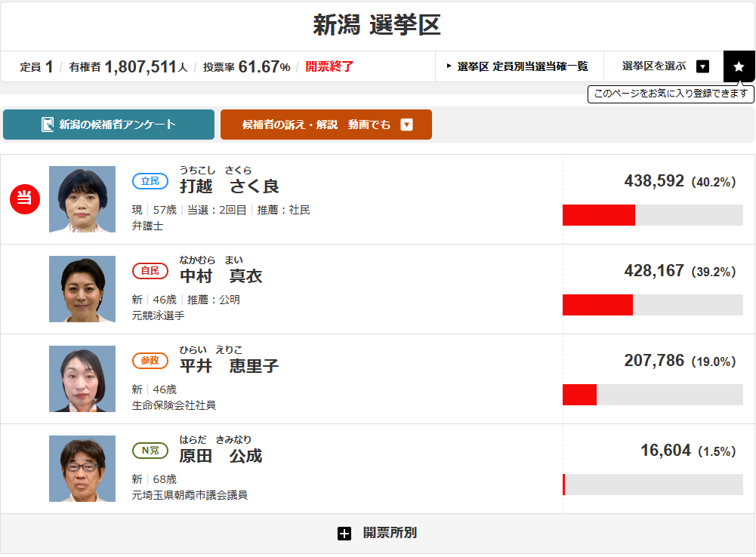Click the 新潟 選挙区 heading

tap(377, 25)
